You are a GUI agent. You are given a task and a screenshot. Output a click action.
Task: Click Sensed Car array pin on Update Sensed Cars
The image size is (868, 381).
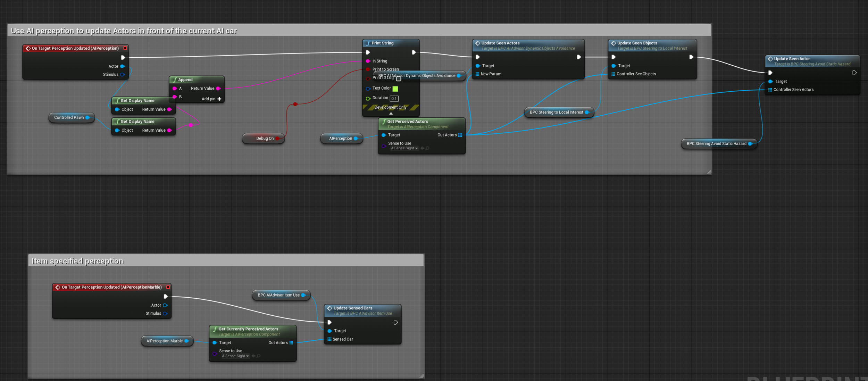(x=329, y=339)
